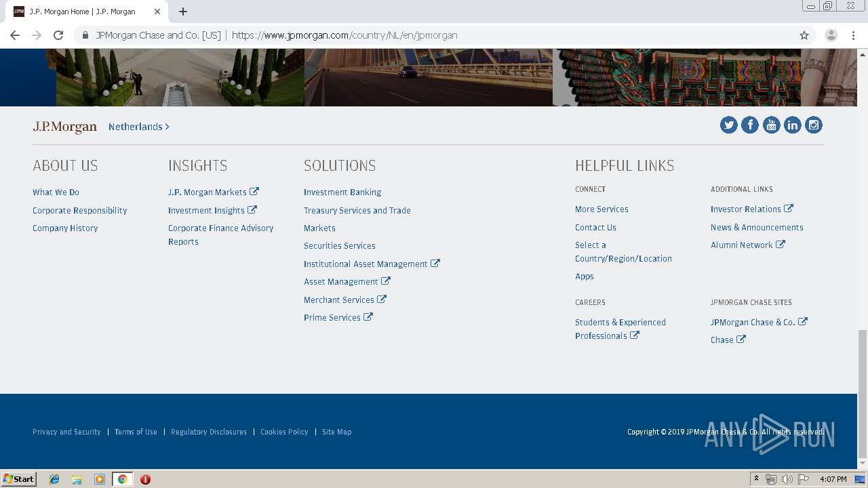The height and width of the screenshot is (488, 868).
Task: Open What We Do link
Action: click(x=56, y=192)
